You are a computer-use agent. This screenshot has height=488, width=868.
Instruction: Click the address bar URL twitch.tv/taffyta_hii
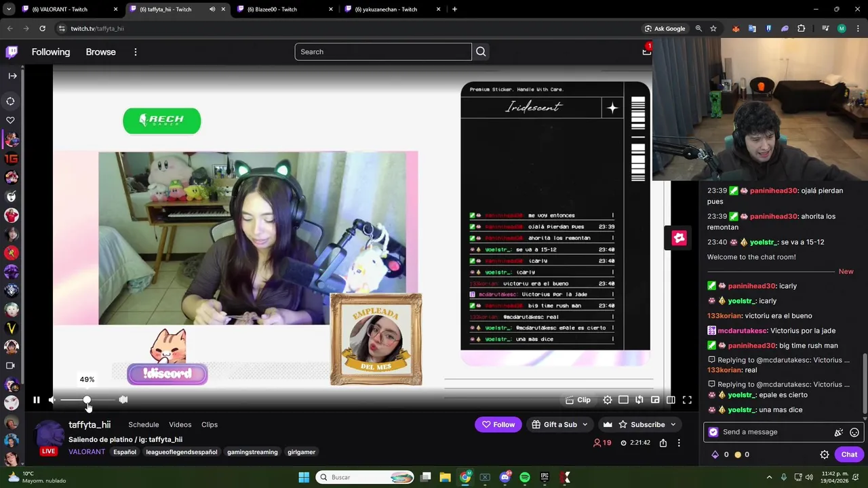98,28
